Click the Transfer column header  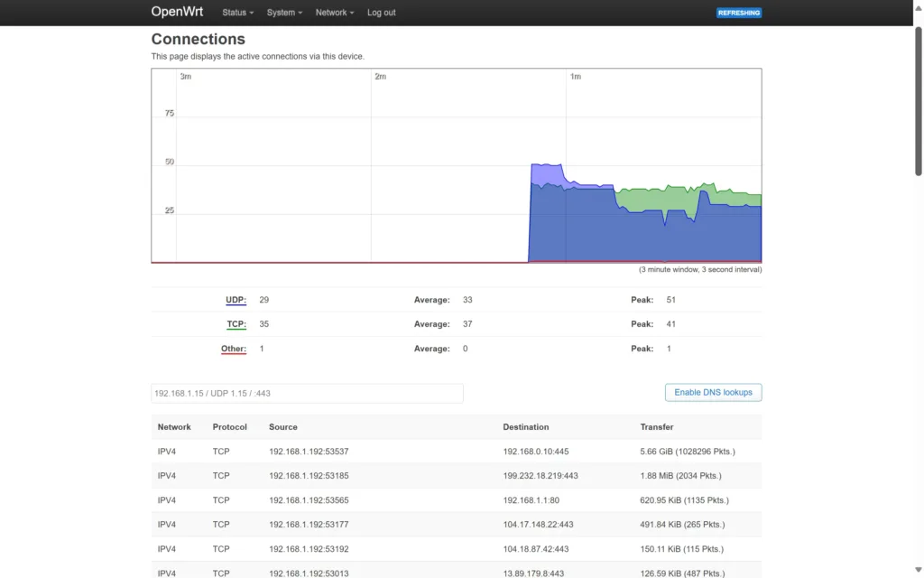pyautogui.click(x=657, y=427)
